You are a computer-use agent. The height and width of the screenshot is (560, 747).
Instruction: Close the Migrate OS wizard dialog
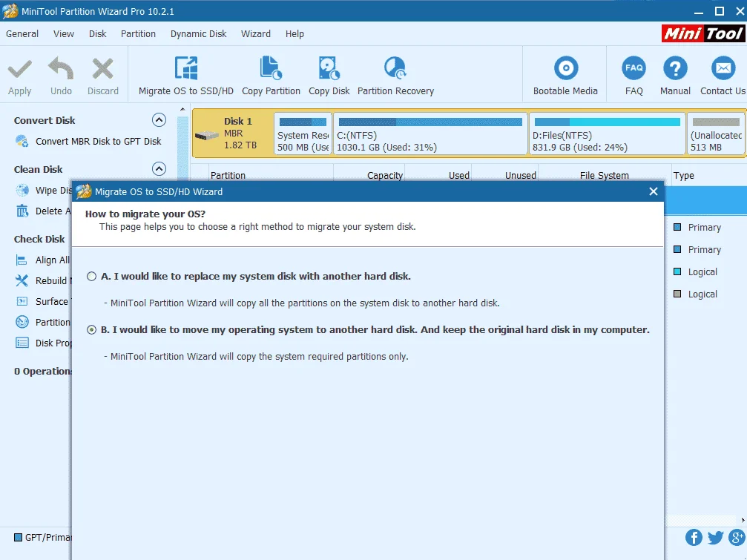coord(653,191)
